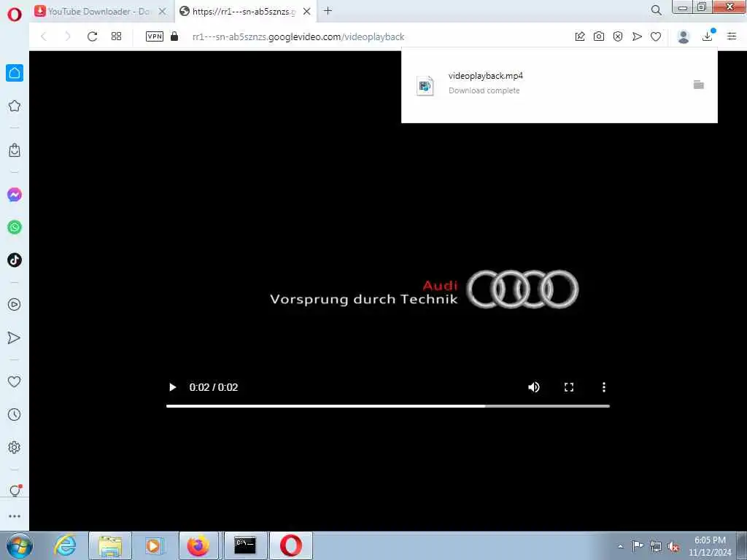Image resolution: width=747 pixels, height=560 pixels.
Task: Open the tab search magnifier icon
Action: coord(656,10)
